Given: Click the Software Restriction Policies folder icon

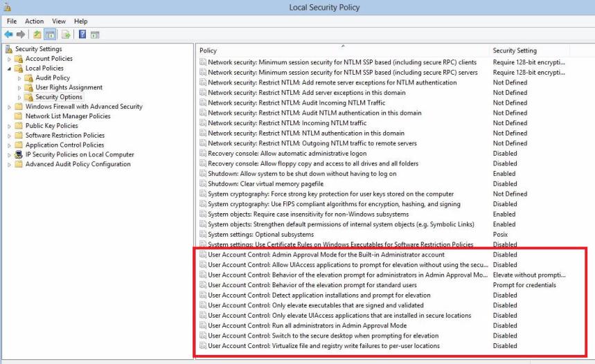Looking at the screenshot, I should pos(19,136).
